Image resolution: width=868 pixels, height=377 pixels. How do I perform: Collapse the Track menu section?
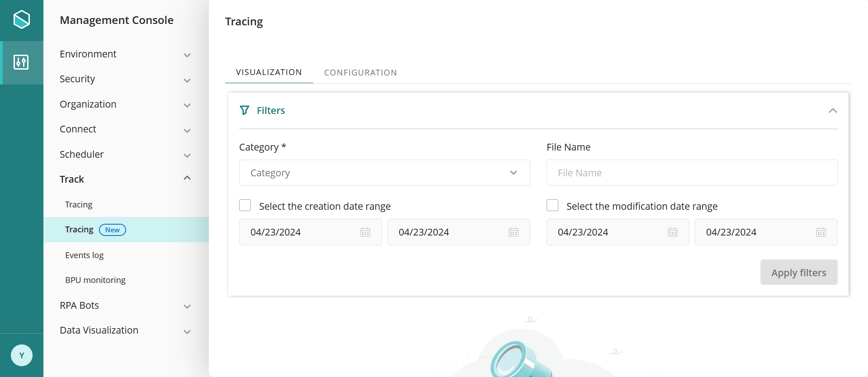pyautogui.click(x=125, y=179)
